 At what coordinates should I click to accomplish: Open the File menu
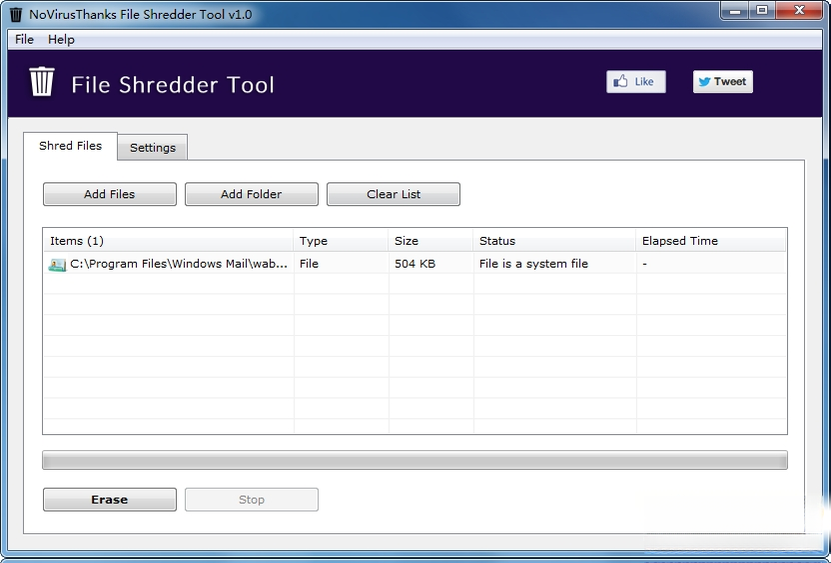point(24,39)
